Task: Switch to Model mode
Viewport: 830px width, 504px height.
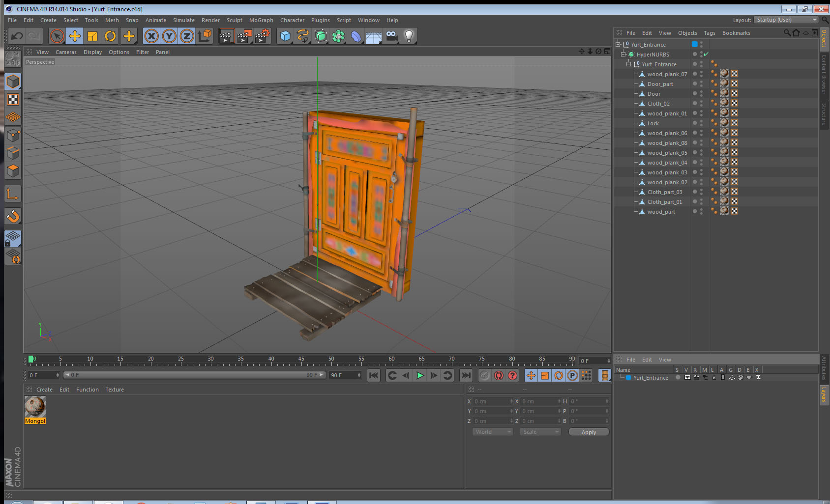Action: [x=13, y=82]
